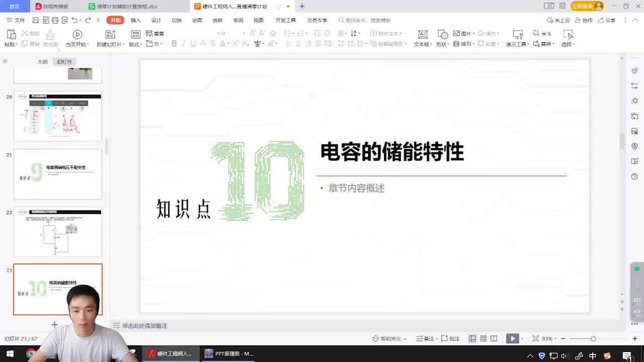This screenshot has width=644, height=362.
Task: Toggle Subscript X₂ formatting
Action: [x=245, y=44]
